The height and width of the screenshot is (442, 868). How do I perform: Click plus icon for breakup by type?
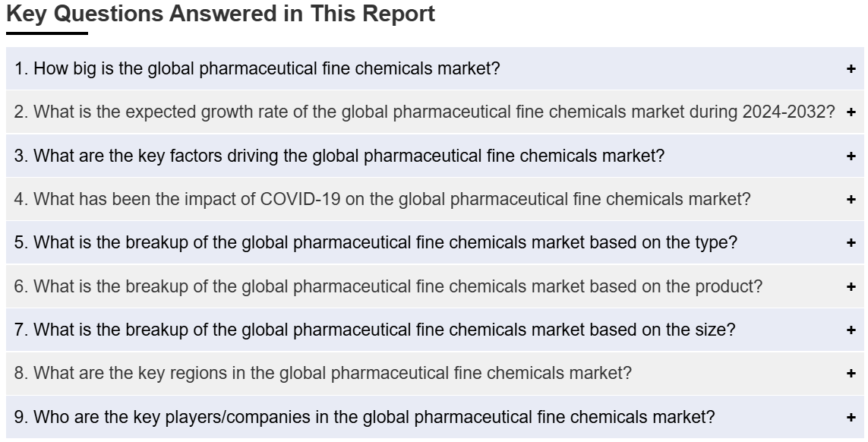tap(851, 243)
